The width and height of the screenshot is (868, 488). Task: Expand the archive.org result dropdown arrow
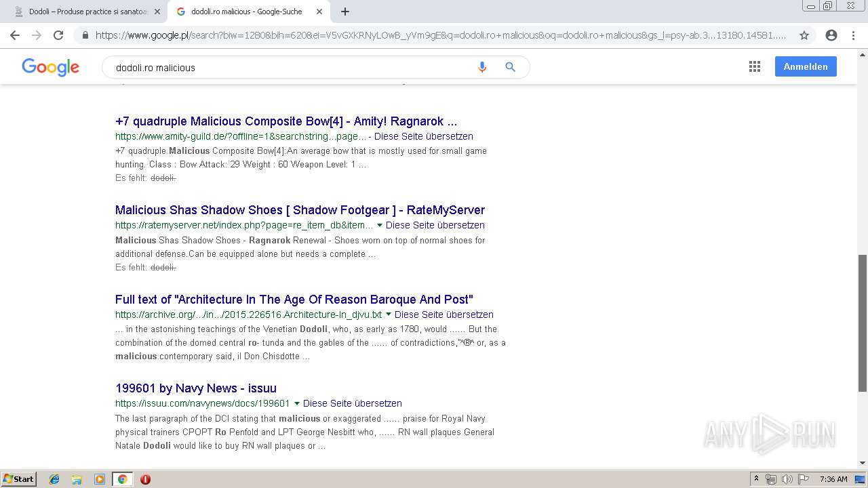click(389, 314)
